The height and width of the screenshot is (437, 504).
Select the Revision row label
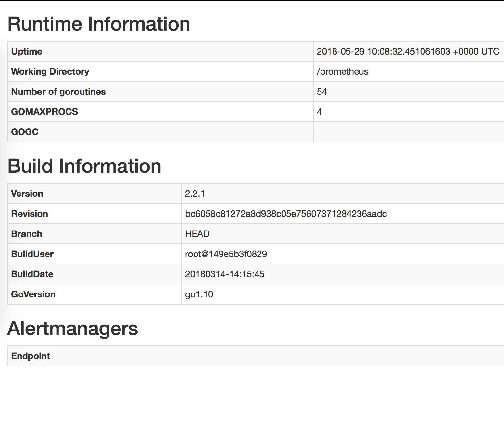(30, 214)
